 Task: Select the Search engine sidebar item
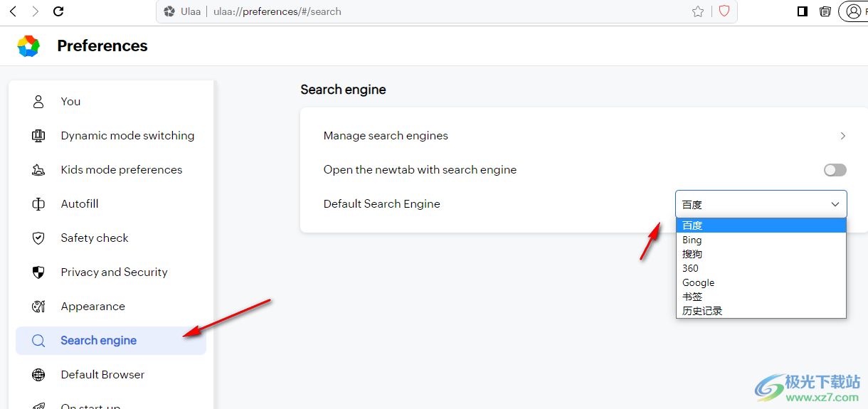[111, 340]
